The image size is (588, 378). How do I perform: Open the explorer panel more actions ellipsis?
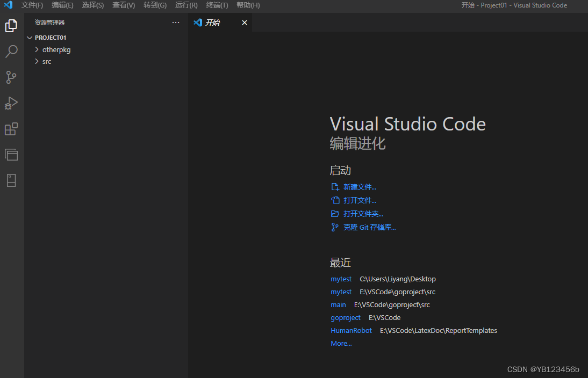(x=176, y=23)
